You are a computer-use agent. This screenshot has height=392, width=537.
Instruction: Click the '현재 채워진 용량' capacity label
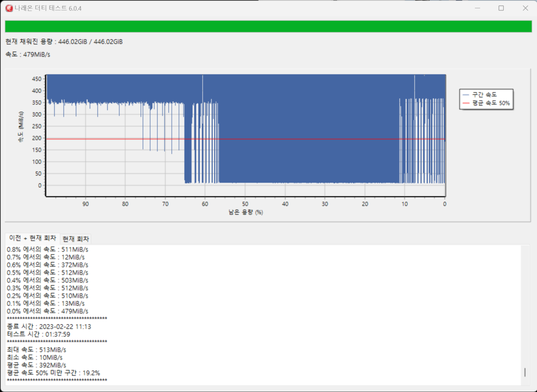click(x=64, y=42)
